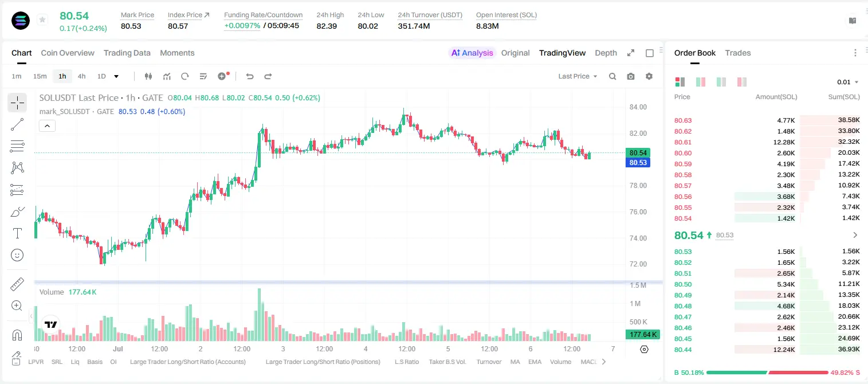Select the 80.50 bid price row
This screenshot has height=384, width=868.
[767, 284]
